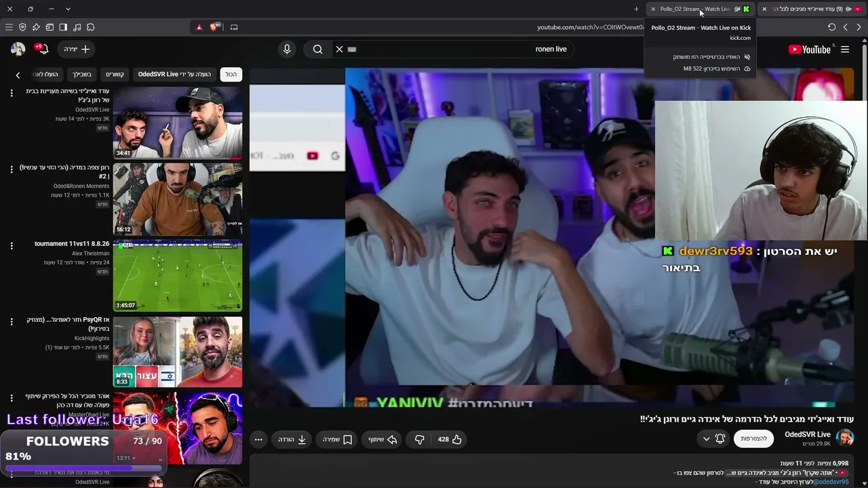Open the OdedSVR Live channel avatar
This screenshot has width=868, height=488.
pos(845,439)
